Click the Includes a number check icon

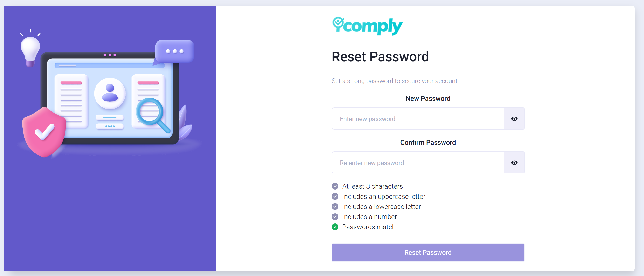point(335,217)
